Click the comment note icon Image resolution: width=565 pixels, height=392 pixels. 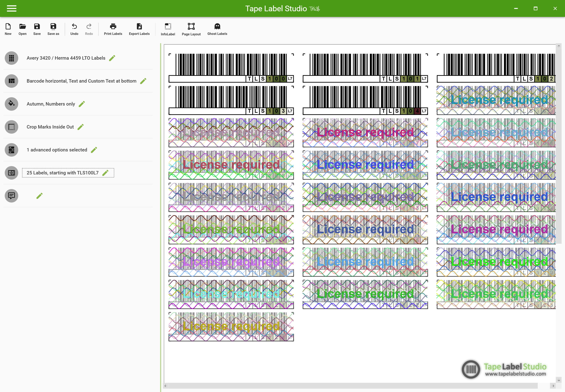click(x=11, y=196)
